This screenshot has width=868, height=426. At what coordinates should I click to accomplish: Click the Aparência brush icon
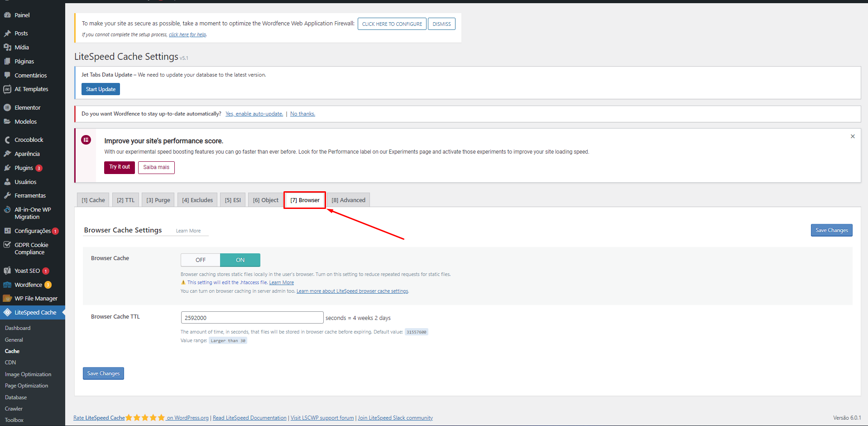coord(7,154)
